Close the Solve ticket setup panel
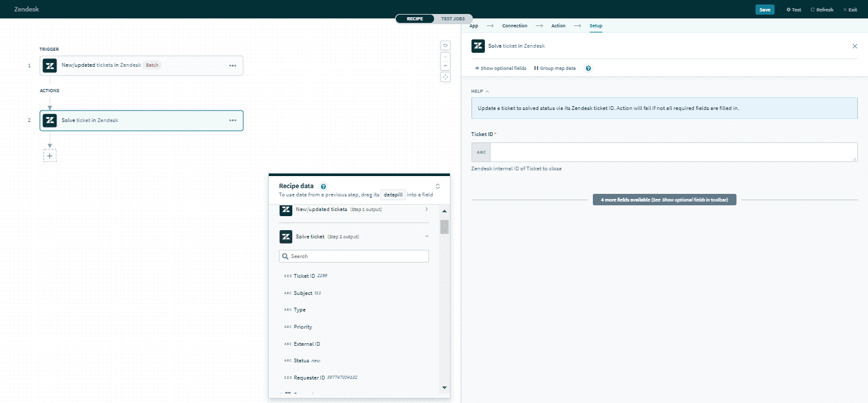The image size is (868, 403). [854, 46]
